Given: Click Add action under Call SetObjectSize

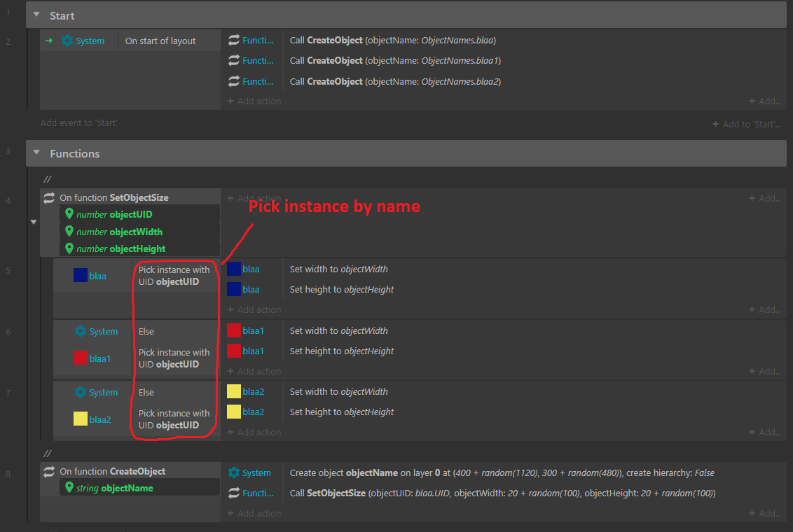Looking at the screenshot, I should [x=254, y=513].
